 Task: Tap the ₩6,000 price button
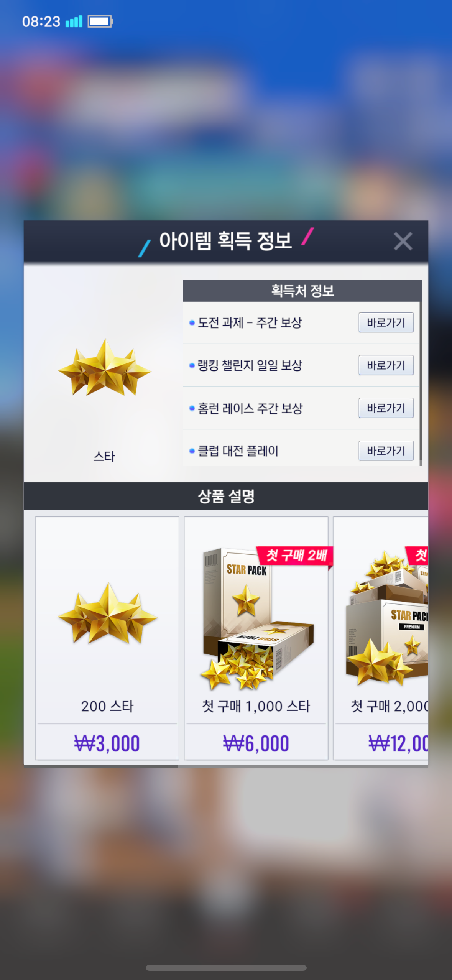click(x=256, y=743)
